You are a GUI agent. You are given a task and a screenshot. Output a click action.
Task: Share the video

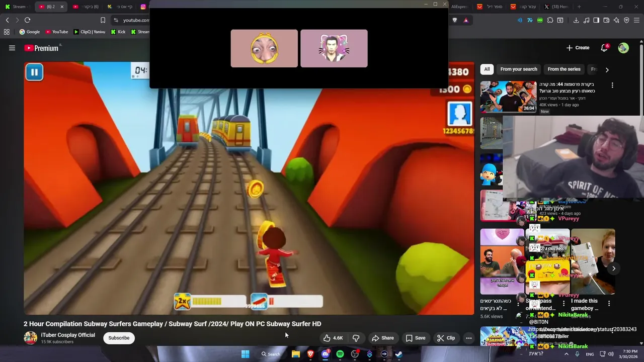(x=382, y=338)
